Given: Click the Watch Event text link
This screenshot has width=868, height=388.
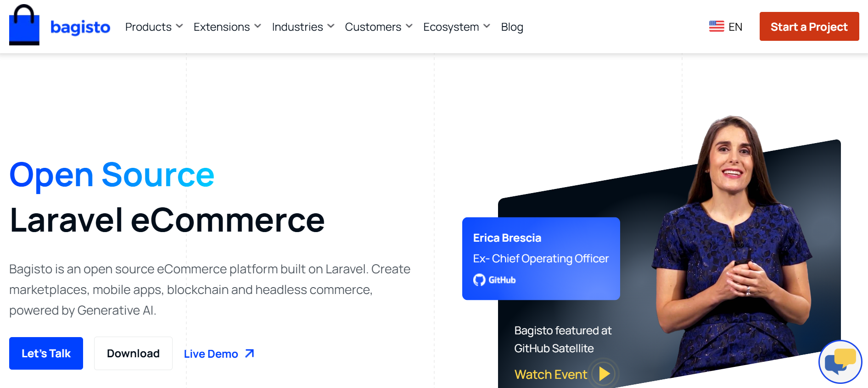Looking at the screenshot, I should (x=551, y=374).
